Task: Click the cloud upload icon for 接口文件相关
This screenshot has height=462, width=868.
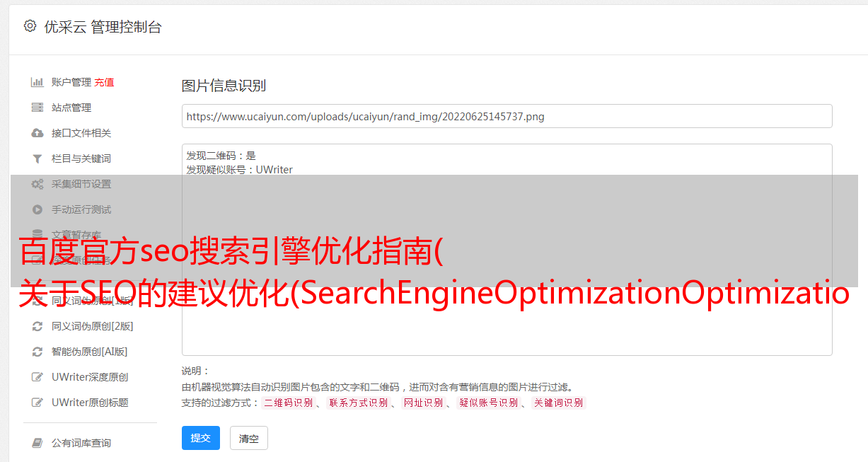Action: (x=37, y=133)
